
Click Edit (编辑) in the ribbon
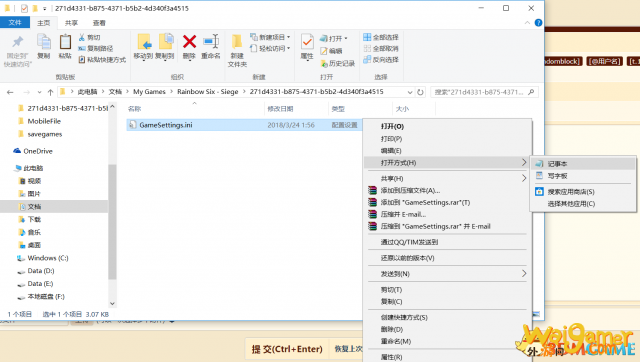[331, 51]
